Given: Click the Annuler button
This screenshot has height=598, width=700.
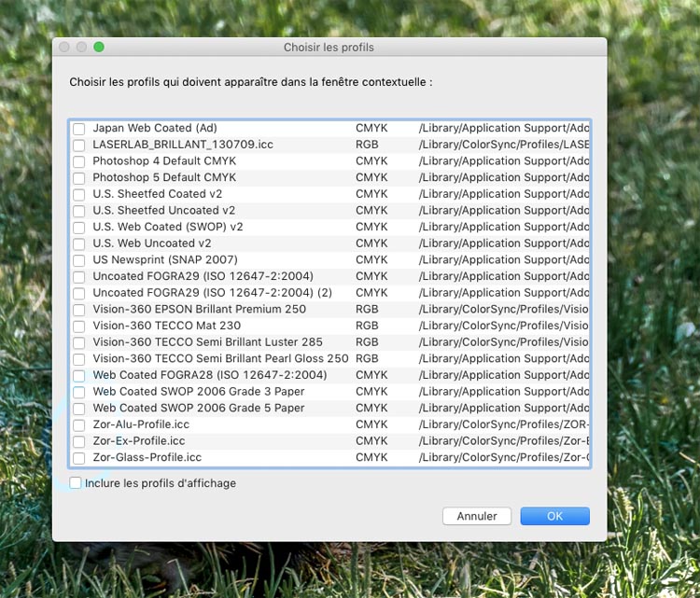Looking at the screenshot, I should (x=477, y=516).
